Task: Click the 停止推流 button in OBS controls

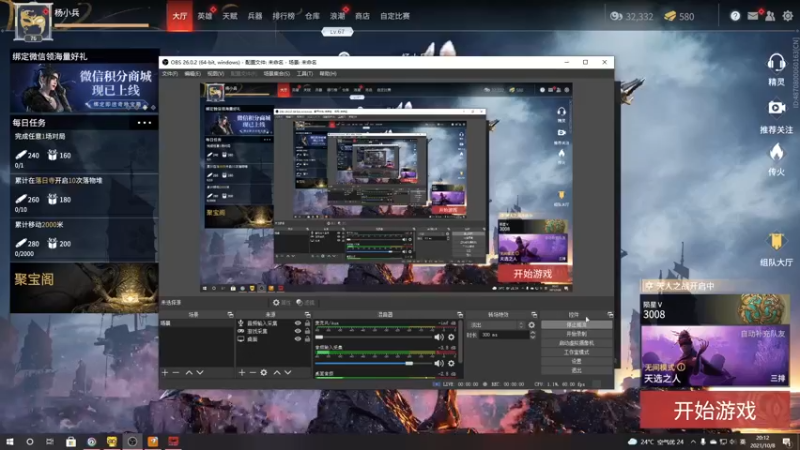Action: tap(577, 325)
